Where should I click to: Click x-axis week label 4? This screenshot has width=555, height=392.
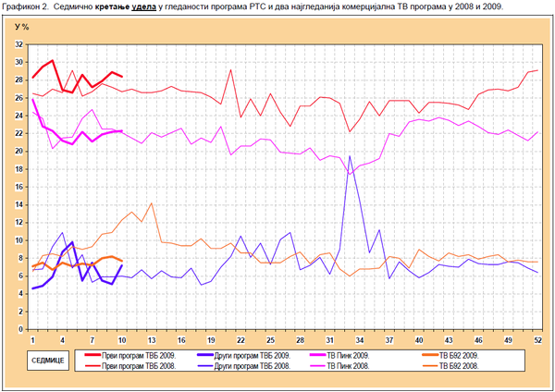click(62, 340)
